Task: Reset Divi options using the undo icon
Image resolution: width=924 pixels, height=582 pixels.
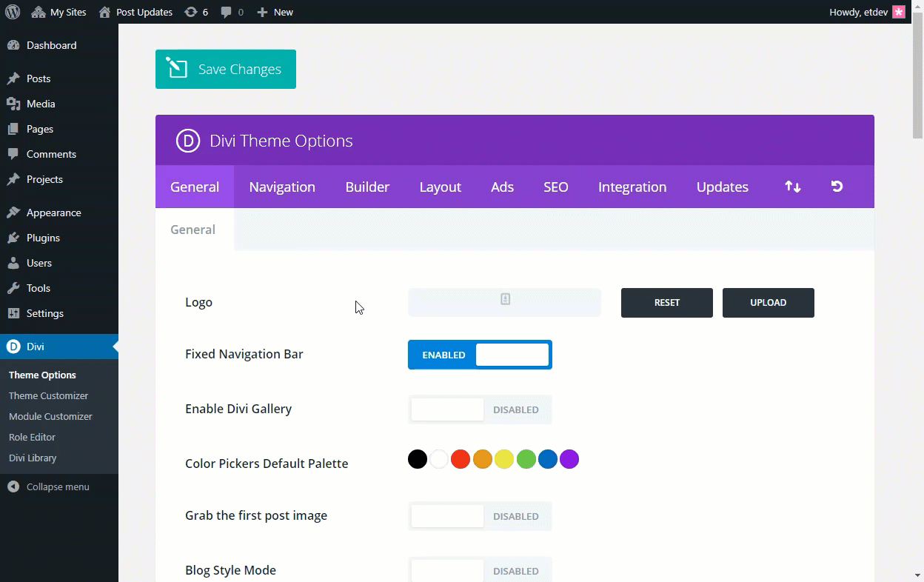Action: (836, 187)
